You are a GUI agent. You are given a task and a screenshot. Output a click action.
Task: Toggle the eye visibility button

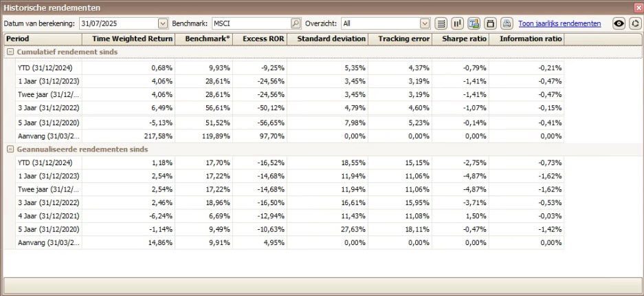[619, 23]
